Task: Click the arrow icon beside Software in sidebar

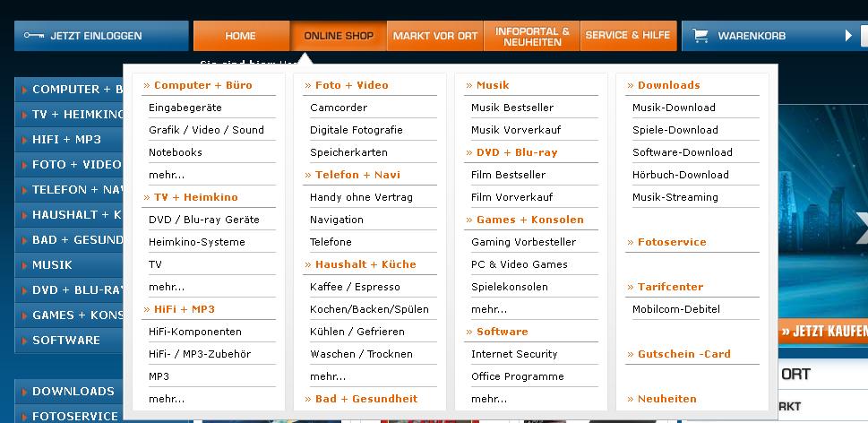Action: point(23,341)
